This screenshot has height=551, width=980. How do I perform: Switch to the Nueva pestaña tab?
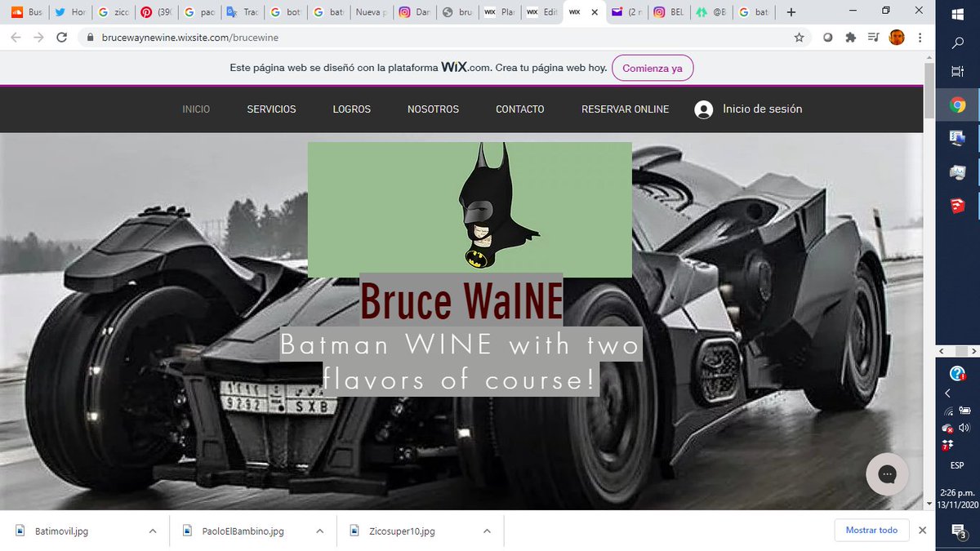pyautogui.click(x=371, y=12)
